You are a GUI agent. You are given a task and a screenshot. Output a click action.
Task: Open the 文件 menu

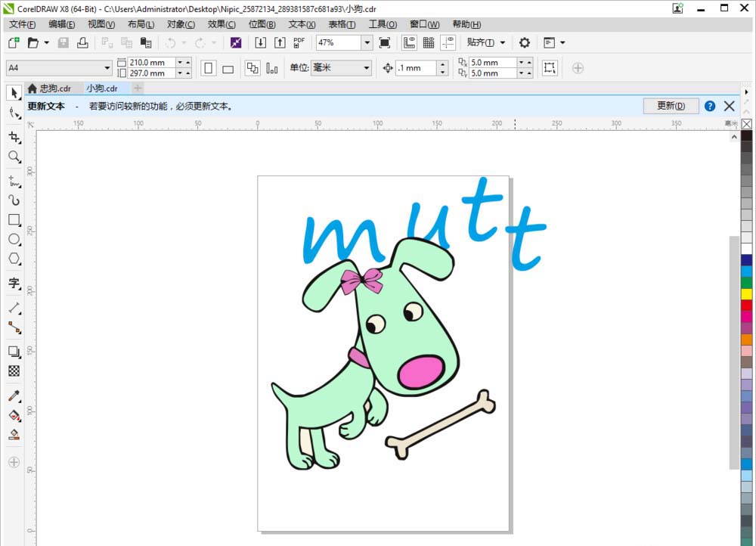point(22,24)
